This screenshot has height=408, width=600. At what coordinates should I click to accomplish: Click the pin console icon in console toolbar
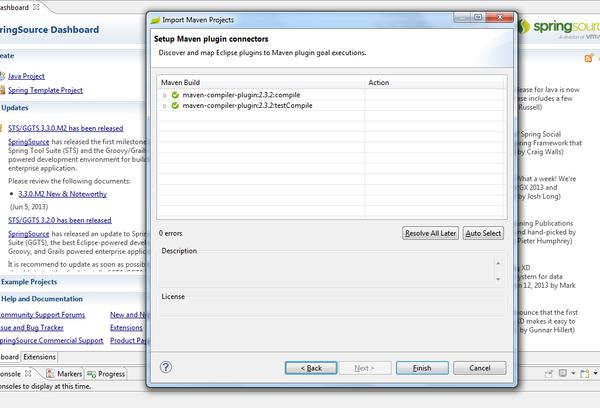[x=549, y=373]
